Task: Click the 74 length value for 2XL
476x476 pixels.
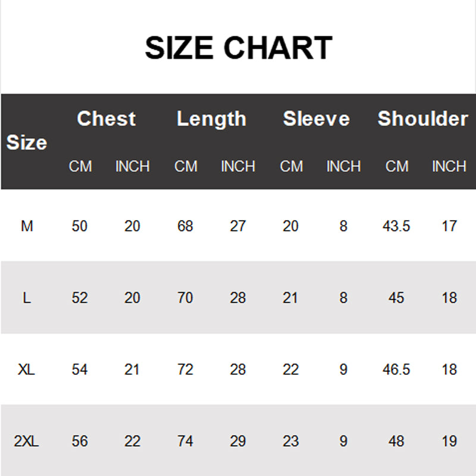Action: point(185,441)
